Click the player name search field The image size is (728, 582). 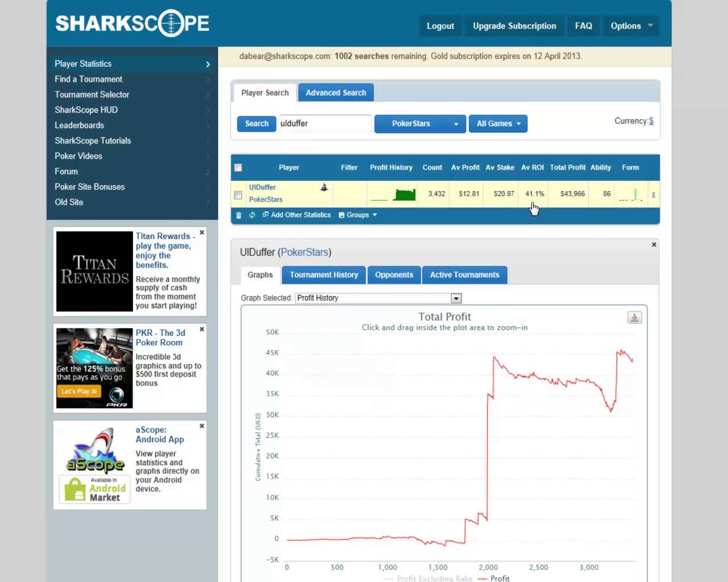[x=325, y=123]
